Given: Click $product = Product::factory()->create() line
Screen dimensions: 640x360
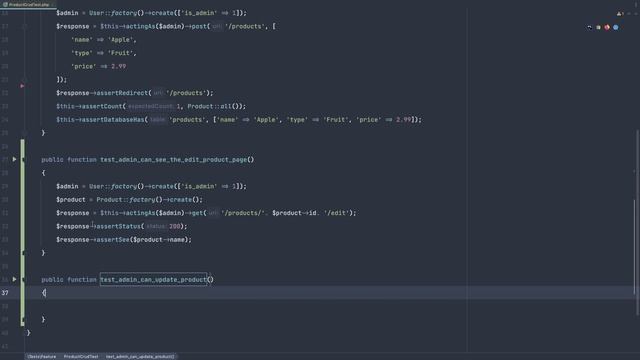Looking at the screenshot, I should pyautogui.click(x=129, y=200).
